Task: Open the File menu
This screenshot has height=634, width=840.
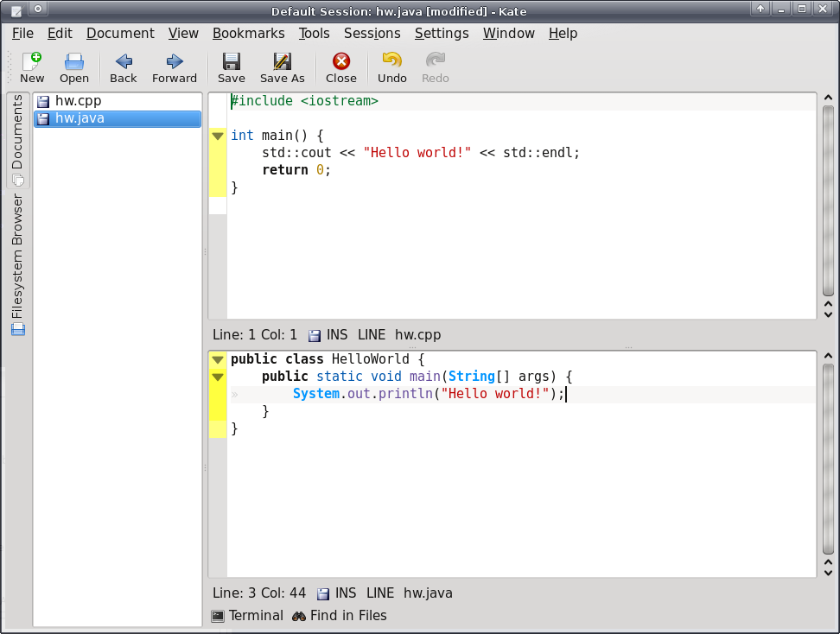Action: pyautogui.click(x=22, y=33)
